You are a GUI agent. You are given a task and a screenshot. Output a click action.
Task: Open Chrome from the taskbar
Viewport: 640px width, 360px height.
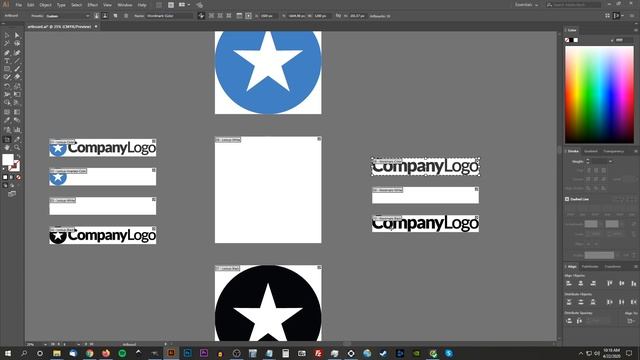[x=89, y=353]
